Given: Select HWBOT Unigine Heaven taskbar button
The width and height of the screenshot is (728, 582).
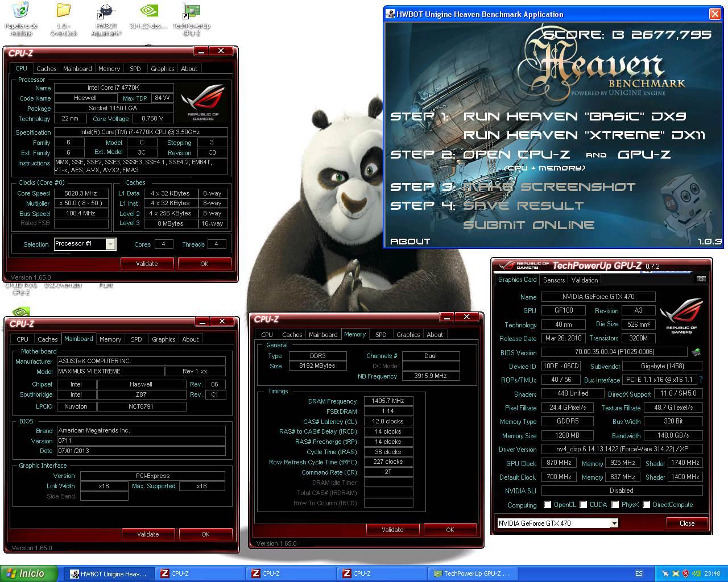Looking at the screenshot, I should click(x=108, y=573).
